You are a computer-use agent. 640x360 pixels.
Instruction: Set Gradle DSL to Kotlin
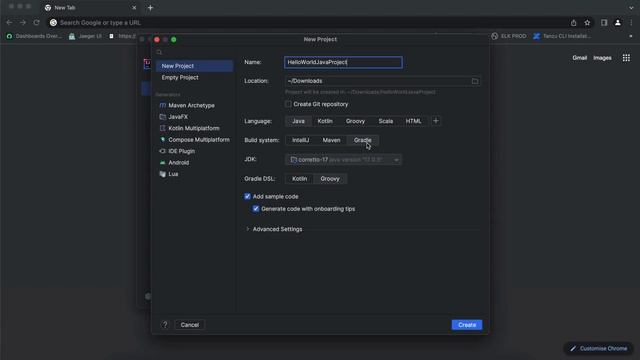299,179
